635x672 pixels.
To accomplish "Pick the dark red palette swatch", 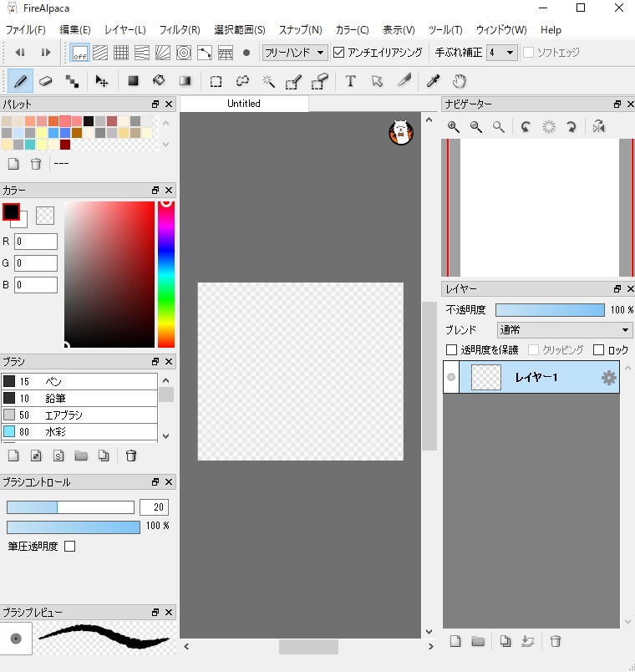I will point(65,145).
